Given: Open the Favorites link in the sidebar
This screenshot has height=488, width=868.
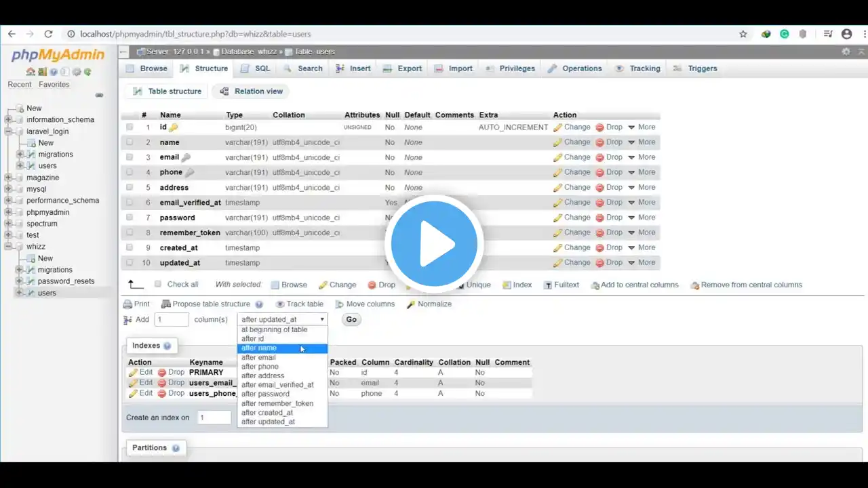Looking at the screenshot, I should click(54, 85).
